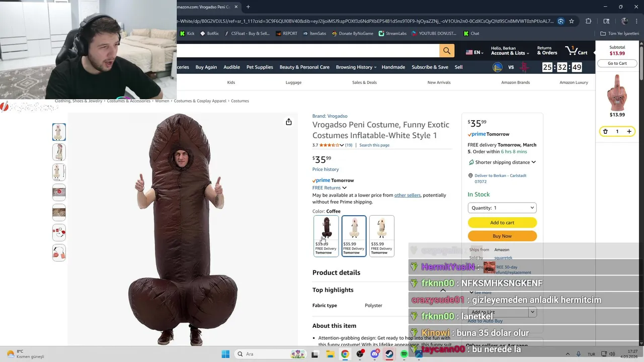Open the other sellers link
Image resolution: width=644 pixels, height=362 pixels.
click(408, 195)
